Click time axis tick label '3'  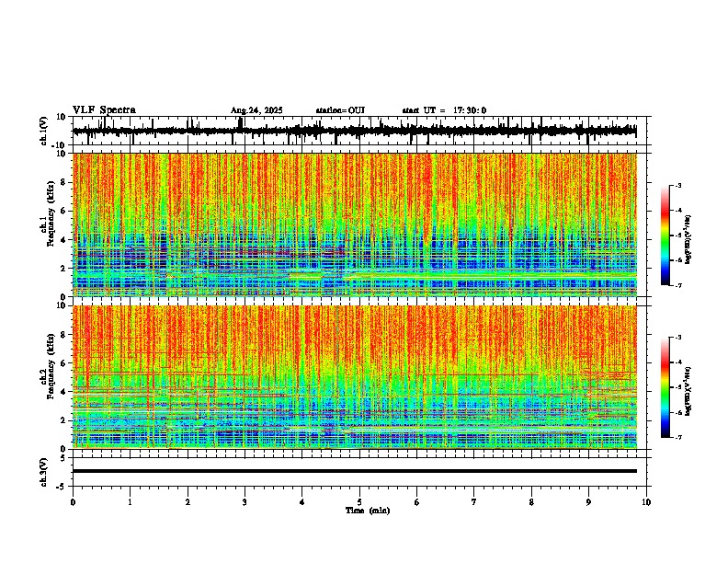click(x=245, y=502)
